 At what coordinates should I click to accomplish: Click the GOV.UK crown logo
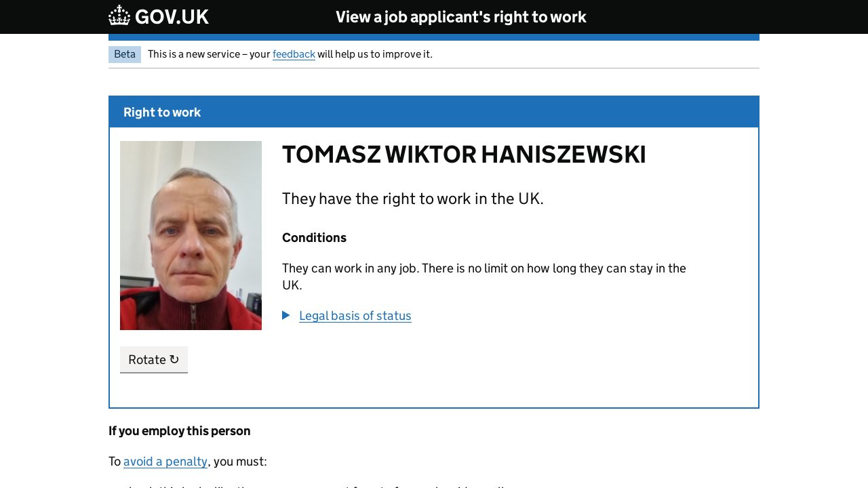(119, 16)
